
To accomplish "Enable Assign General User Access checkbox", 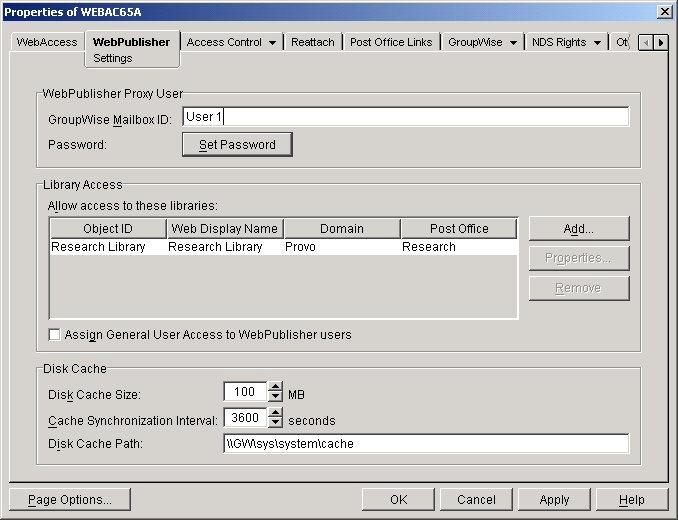I will pos(54,335).
